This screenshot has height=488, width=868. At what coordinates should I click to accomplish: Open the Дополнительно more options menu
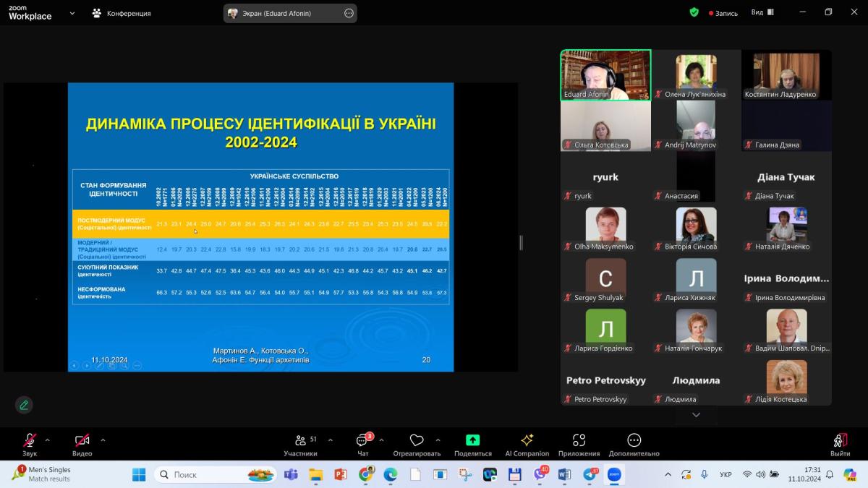click(x=634, y=445)
